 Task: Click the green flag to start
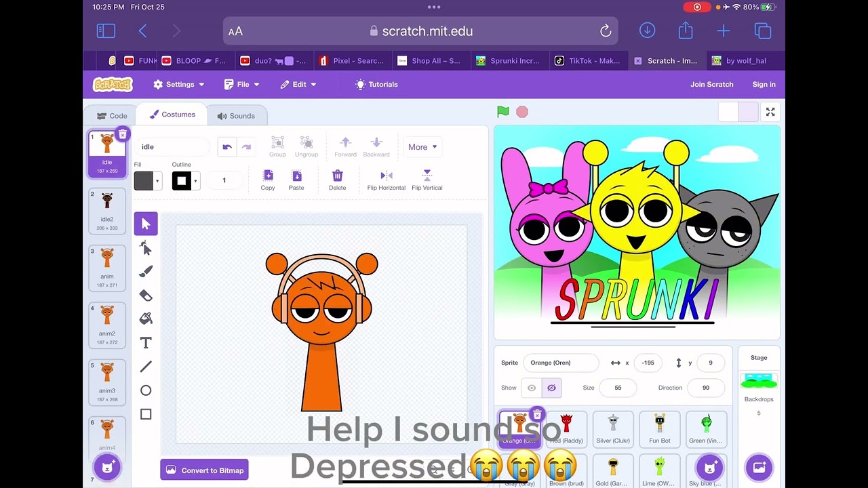(502, 112)
